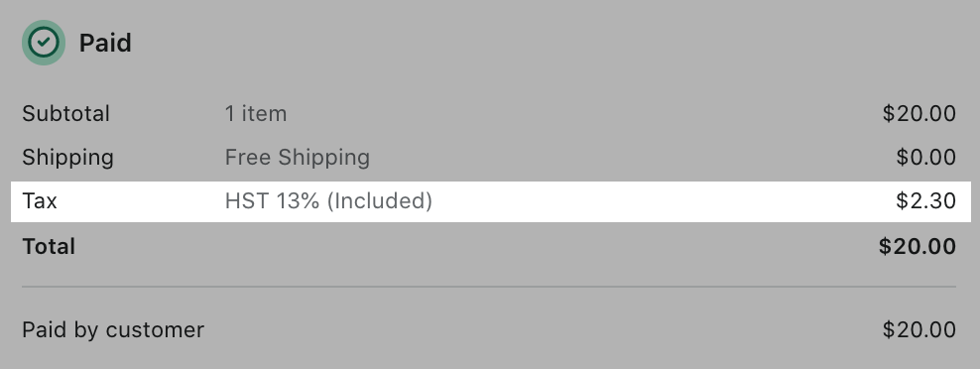Click the $0.00 shipping amount
Image resolution: width=980 pixels, height=369 pixels.
click(925, 157)
